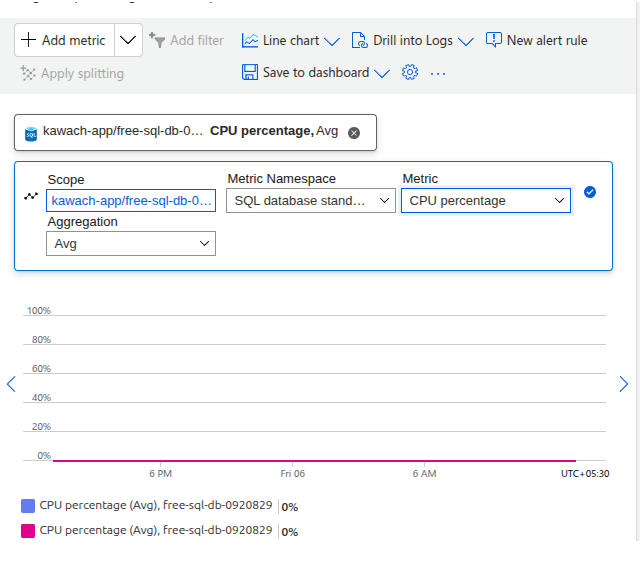Click the Apply splitting icon
The height and width of the screenshot is (564, 640).
pos(28,73)
